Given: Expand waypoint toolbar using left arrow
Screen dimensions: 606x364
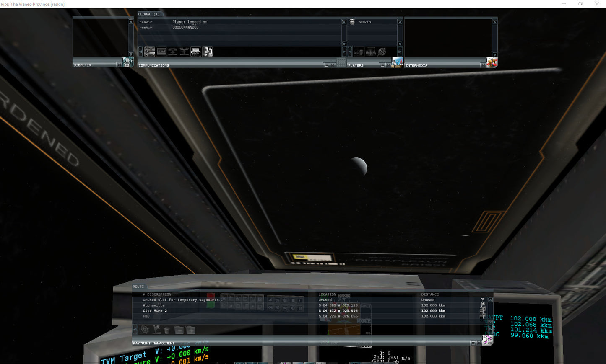Looking at the screenshot, I should [135, 330].
